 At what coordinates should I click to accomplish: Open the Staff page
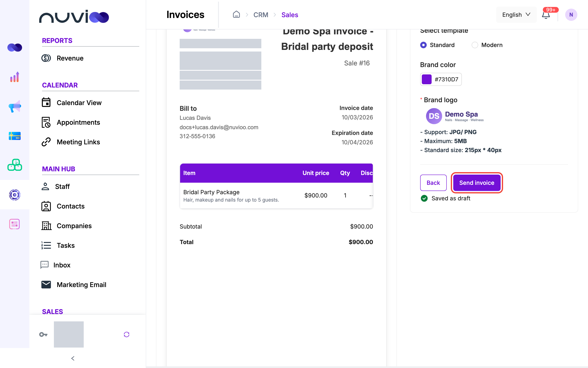point(55,186)
